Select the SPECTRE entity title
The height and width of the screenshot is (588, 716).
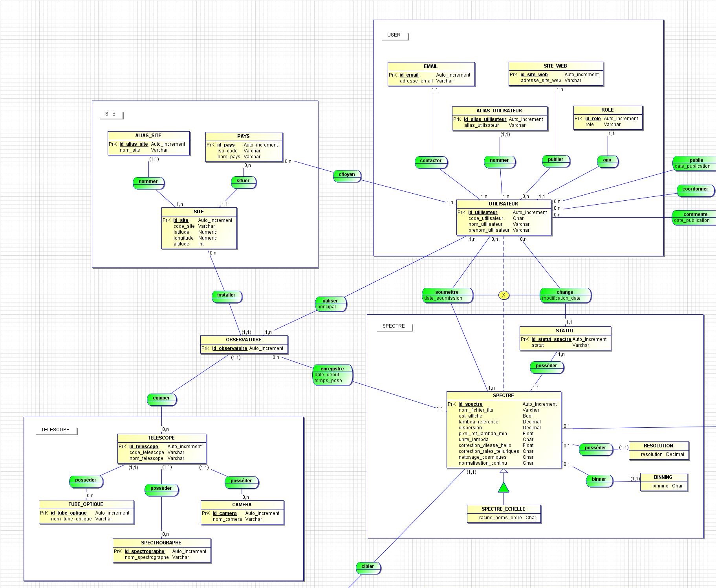coord(504,396)
